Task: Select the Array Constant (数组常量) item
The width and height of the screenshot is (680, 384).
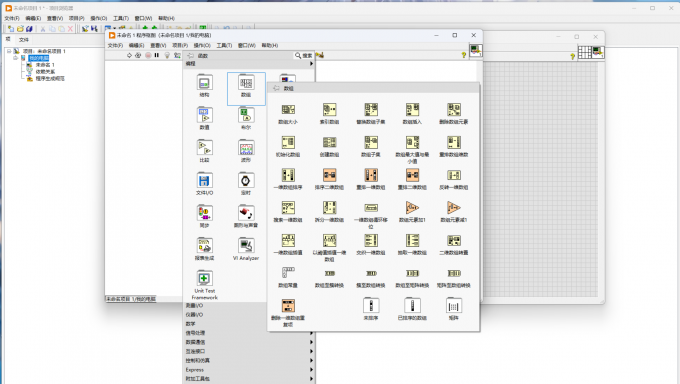Action: click(288, 277)
